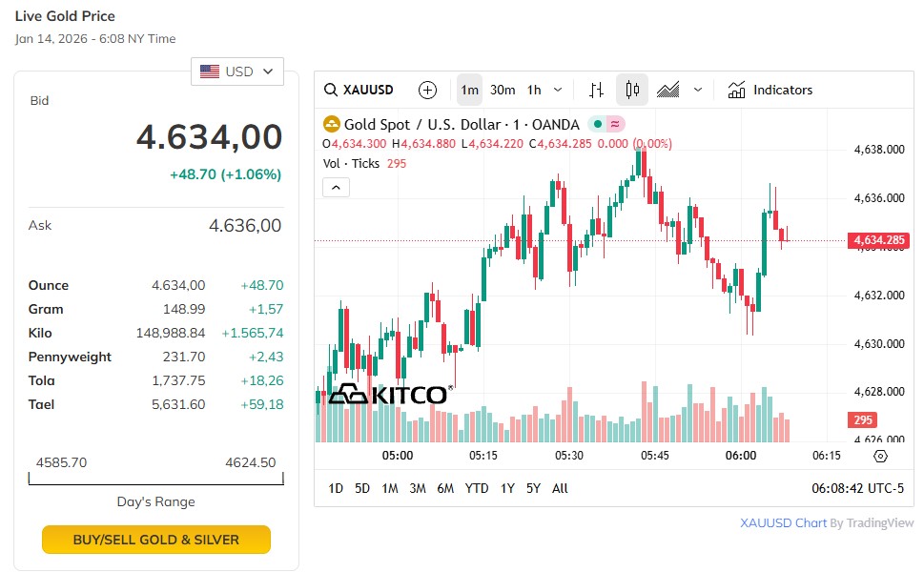Expand the time interval dropdown chevron

point(558,90)
